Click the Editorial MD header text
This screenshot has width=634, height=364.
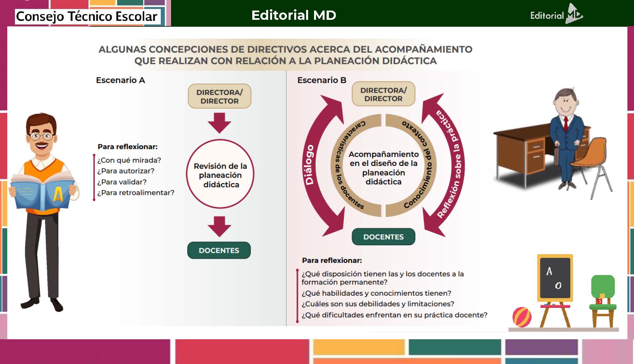(294, 15)
